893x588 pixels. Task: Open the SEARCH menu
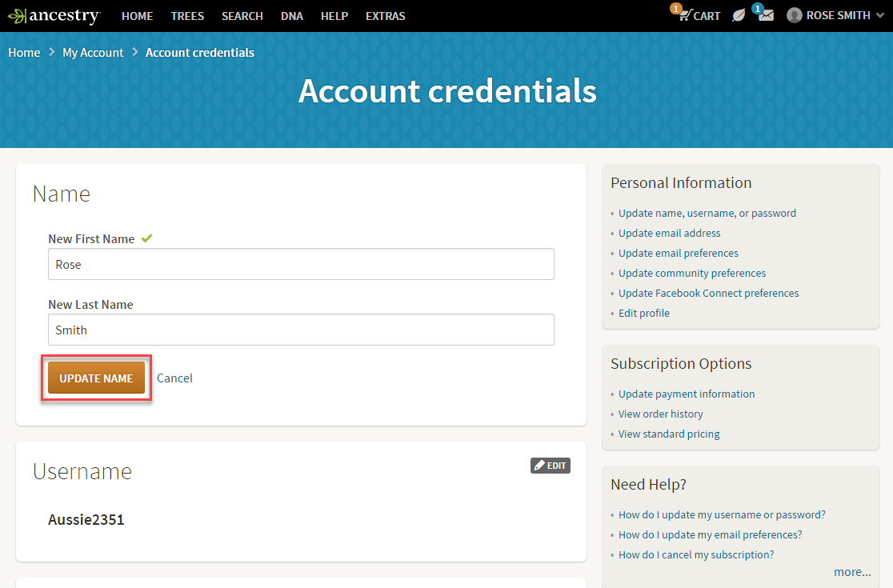tap(242, 16)
